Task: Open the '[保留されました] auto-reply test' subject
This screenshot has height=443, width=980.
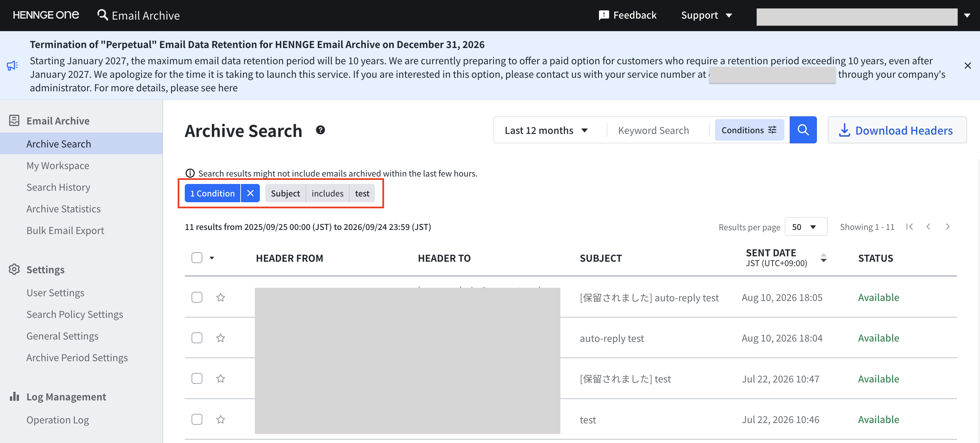Action: click(649, 297)
